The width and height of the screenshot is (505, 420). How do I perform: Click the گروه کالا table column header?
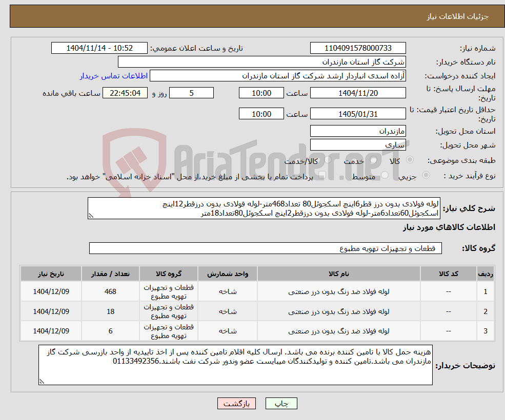click(169, 274)
